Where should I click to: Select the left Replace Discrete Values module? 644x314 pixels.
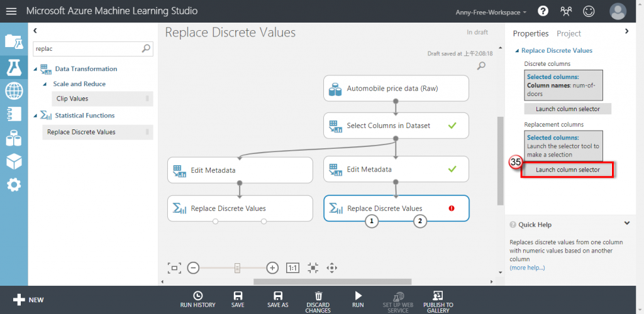tap(240, 208)
